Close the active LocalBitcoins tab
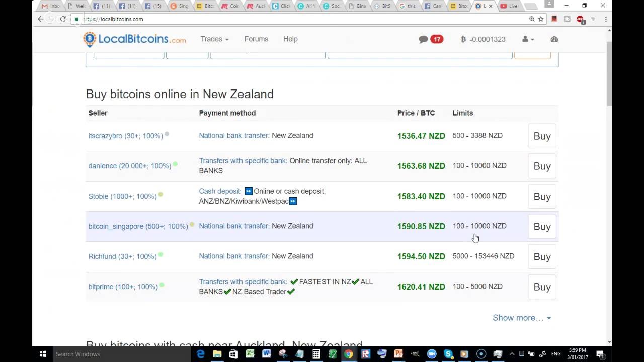Screen dimensions: 644x362 click(491, 6)
